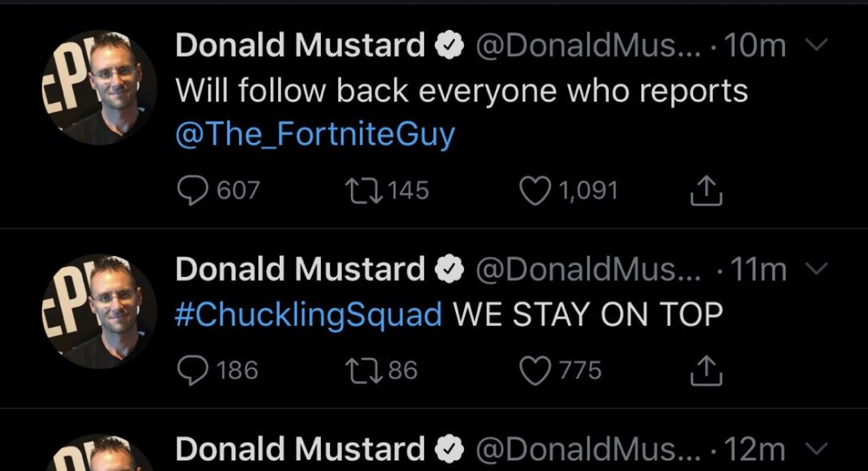Viewport: 868px width, 471px height.
Task: Share the #ChucklingSquad tweet
Action: point(705,370)
